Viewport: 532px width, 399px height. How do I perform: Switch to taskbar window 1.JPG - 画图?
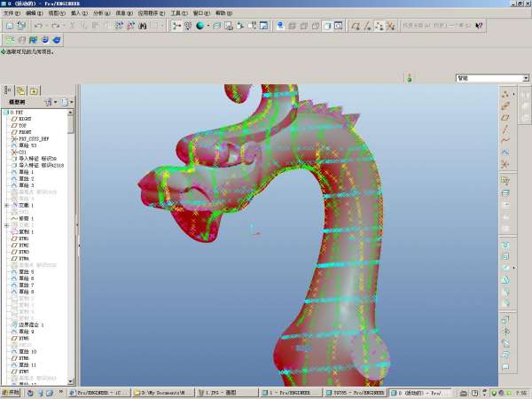(x=227, y=393)
